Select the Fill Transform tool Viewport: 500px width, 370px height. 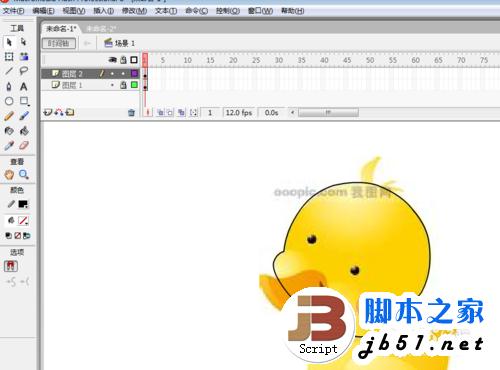(24, 57)
